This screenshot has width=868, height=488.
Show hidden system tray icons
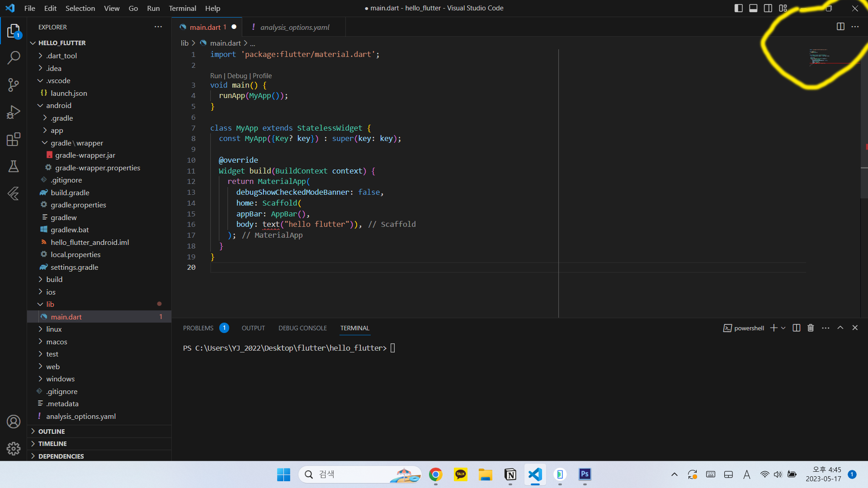pyautogui.click(x=674, y=474)
